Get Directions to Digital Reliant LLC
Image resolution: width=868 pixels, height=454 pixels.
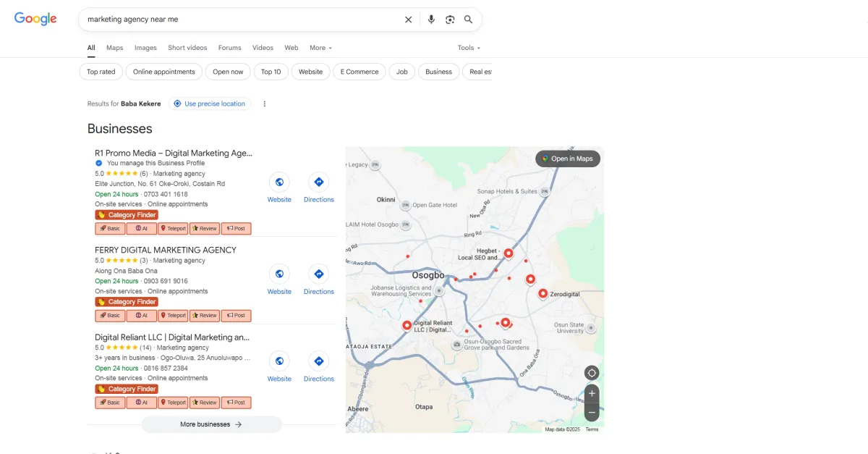(318, 361)
